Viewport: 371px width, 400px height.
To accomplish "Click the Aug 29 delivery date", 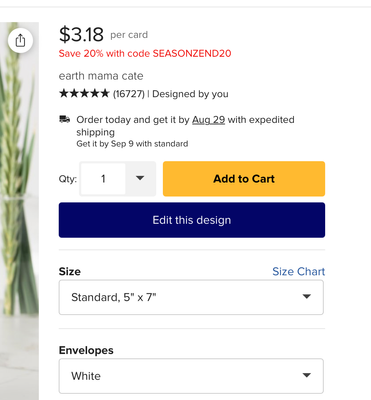I will tap(208, 120).
